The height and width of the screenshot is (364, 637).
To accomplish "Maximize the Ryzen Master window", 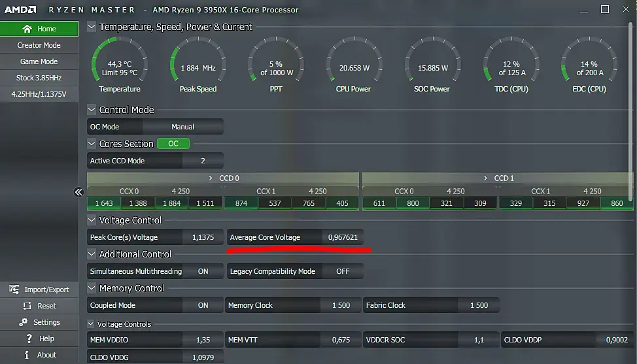I will tap(605, 9).
